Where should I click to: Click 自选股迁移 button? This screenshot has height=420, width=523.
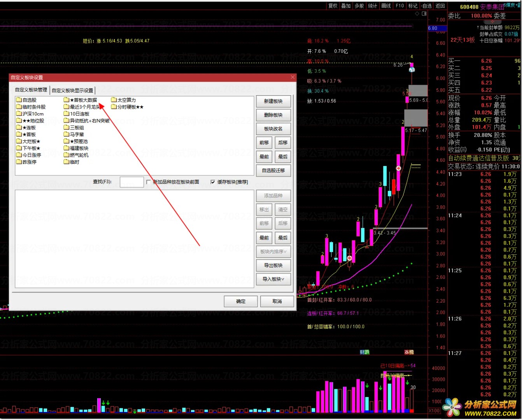click(274, 170)
